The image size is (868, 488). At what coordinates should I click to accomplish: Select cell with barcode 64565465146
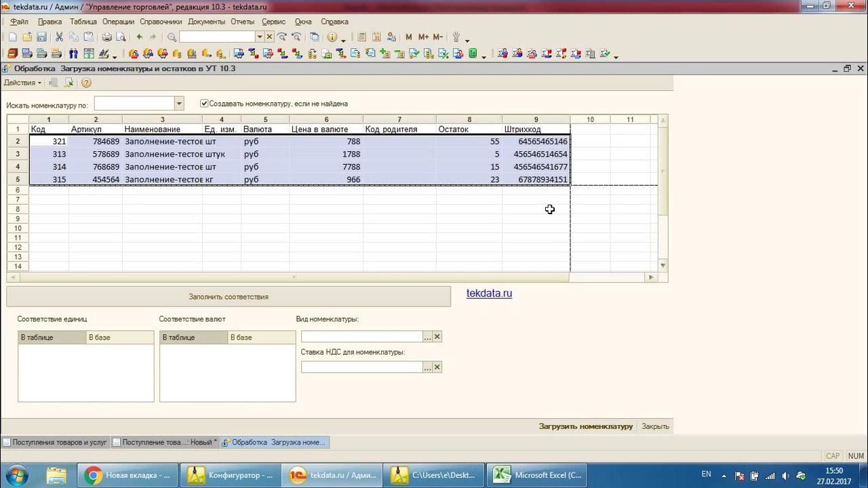536,142
